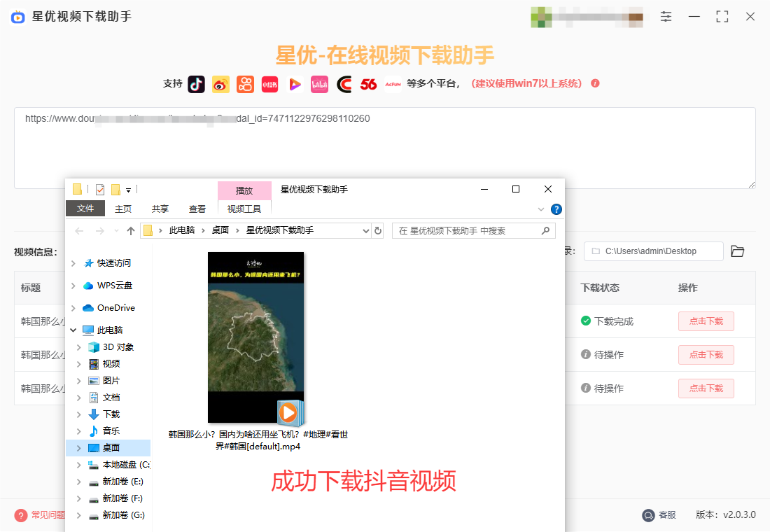Select 文档 in navigation tree
The image size is (770, 532).
click(111, 398)
